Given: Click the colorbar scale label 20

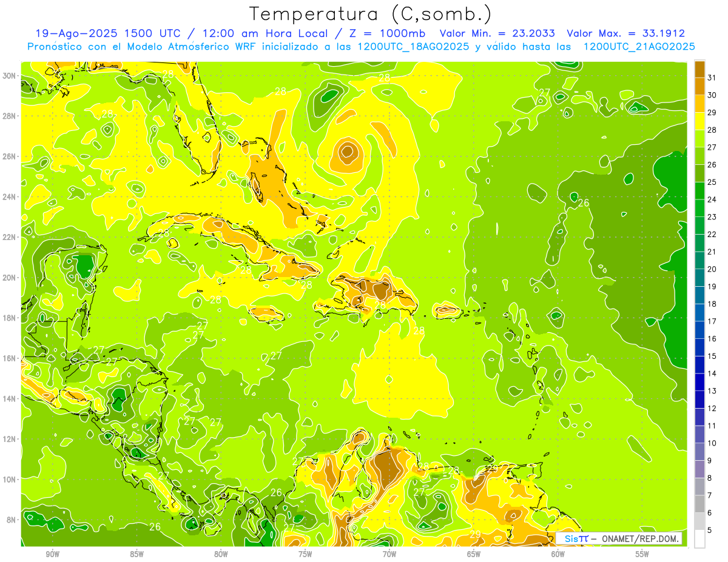Looking at the screenshot, I should click(x=712, y=269).
